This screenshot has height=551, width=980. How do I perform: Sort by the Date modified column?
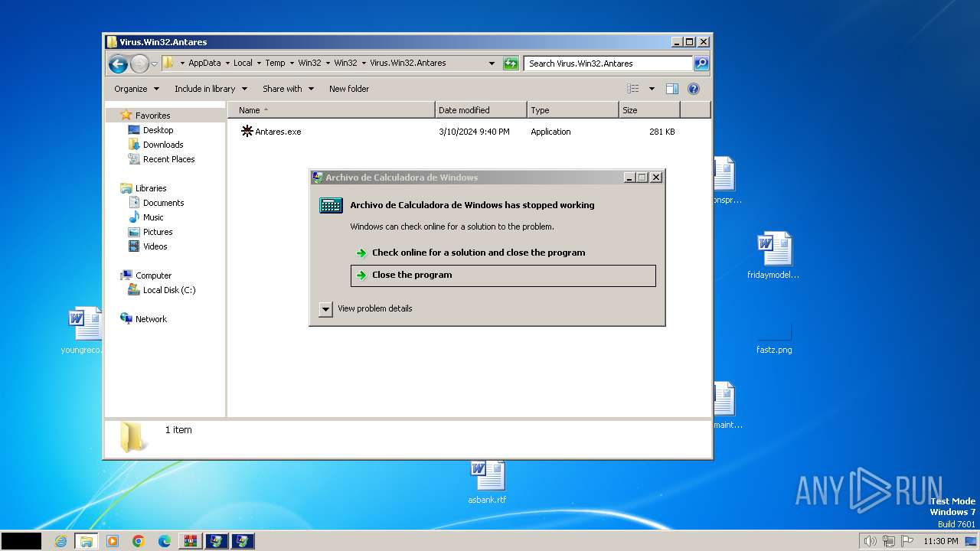(x=481, y=110)
